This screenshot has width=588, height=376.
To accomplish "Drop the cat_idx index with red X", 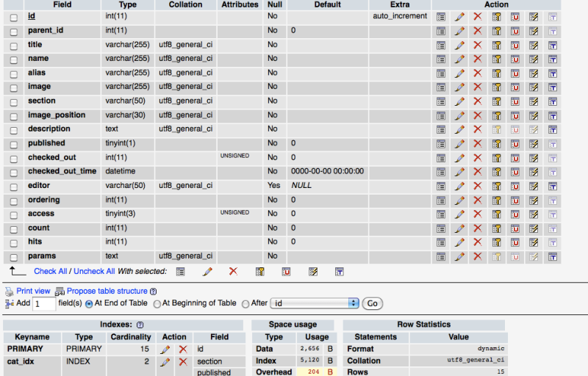I will click(183, 362).
